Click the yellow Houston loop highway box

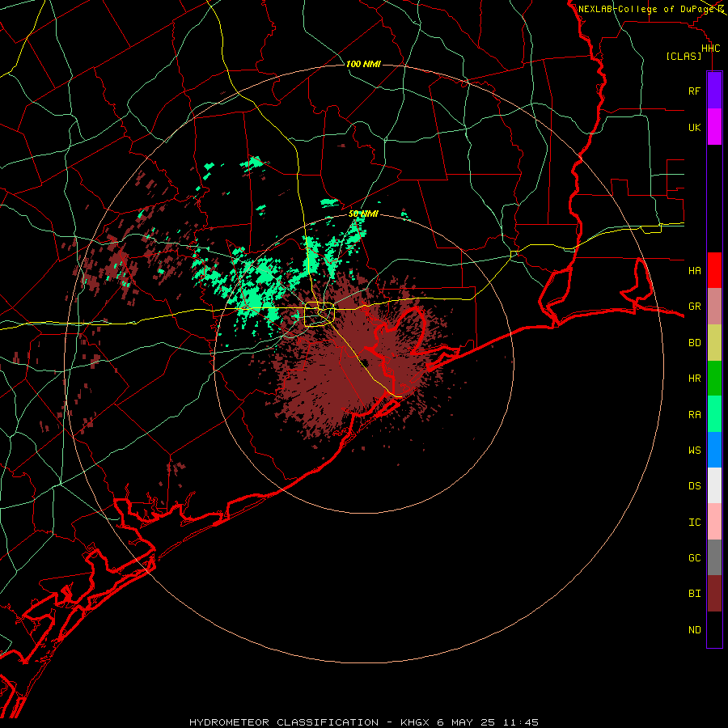tap(320, 315)
